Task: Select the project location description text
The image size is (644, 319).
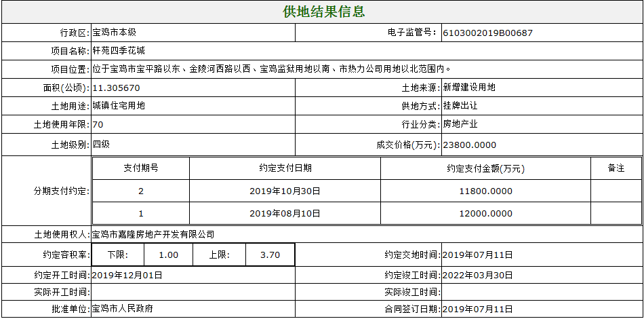Action: coord(271,69)
